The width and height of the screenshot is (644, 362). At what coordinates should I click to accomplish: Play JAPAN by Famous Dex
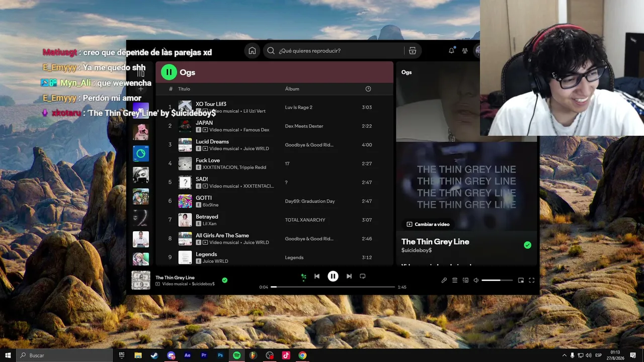tap(275, 126)
